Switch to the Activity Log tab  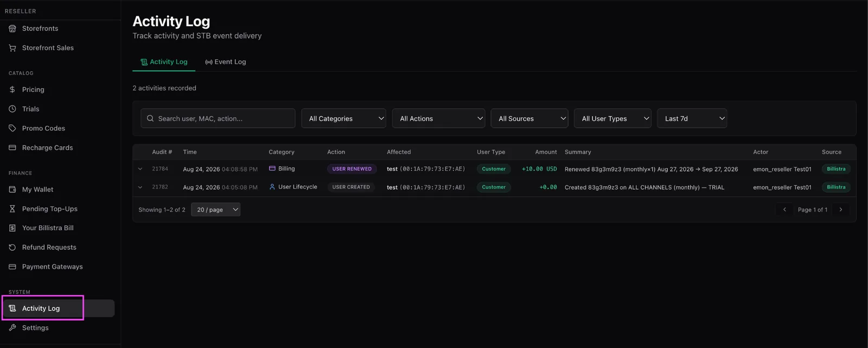pyautogui.click(x=164, y=62)
